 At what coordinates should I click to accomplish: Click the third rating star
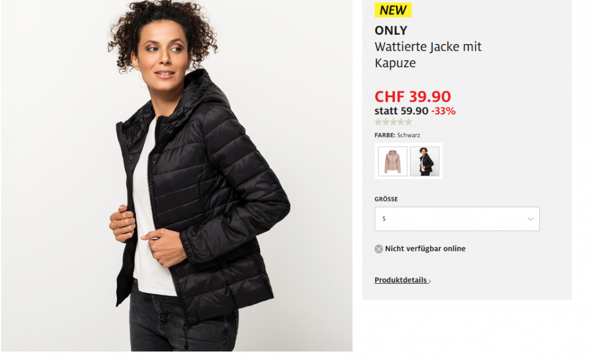coord(393,122)
